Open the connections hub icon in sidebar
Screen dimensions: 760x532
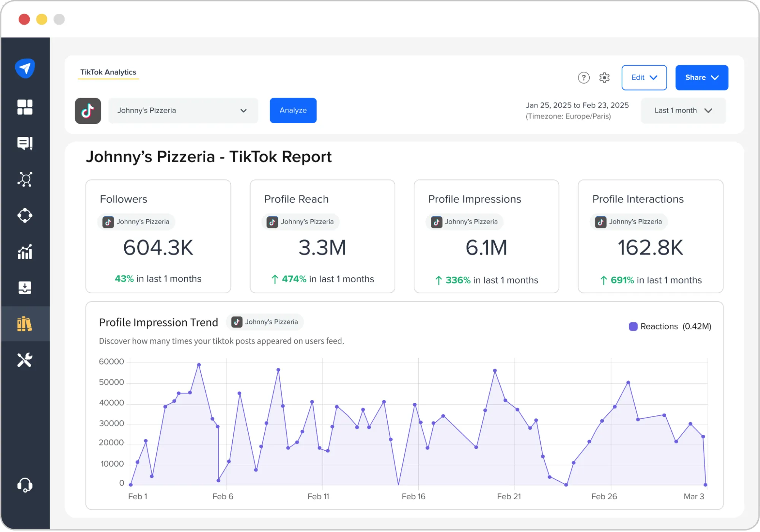pos(25,179)
